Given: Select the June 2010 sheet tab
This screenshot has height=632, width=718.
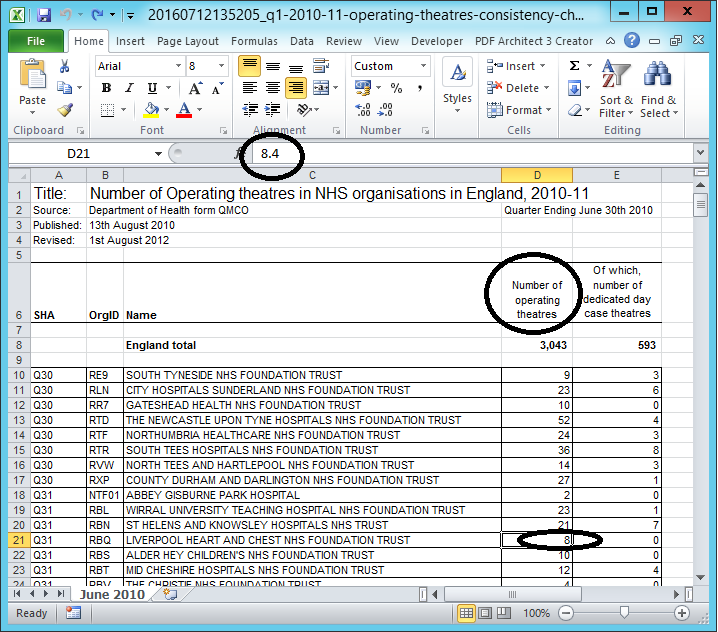Looking at the screenshot, I should click(112, 594).
